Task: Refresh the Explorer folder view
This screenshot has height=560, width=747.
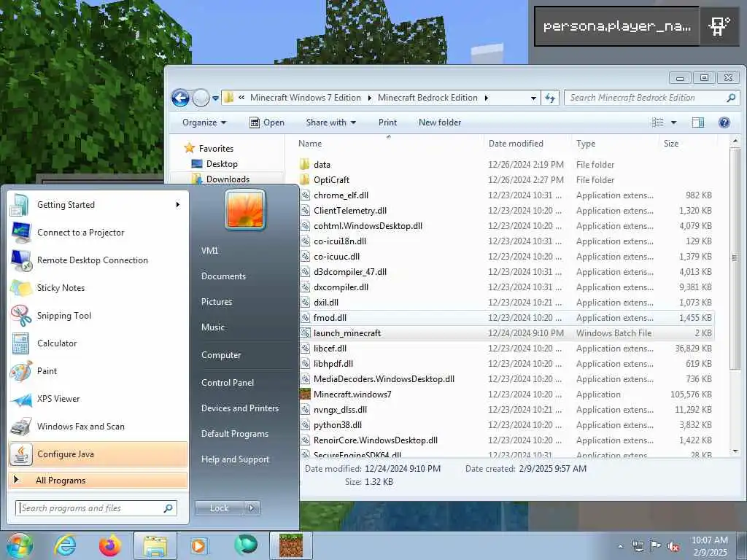Action: point(550,98)
